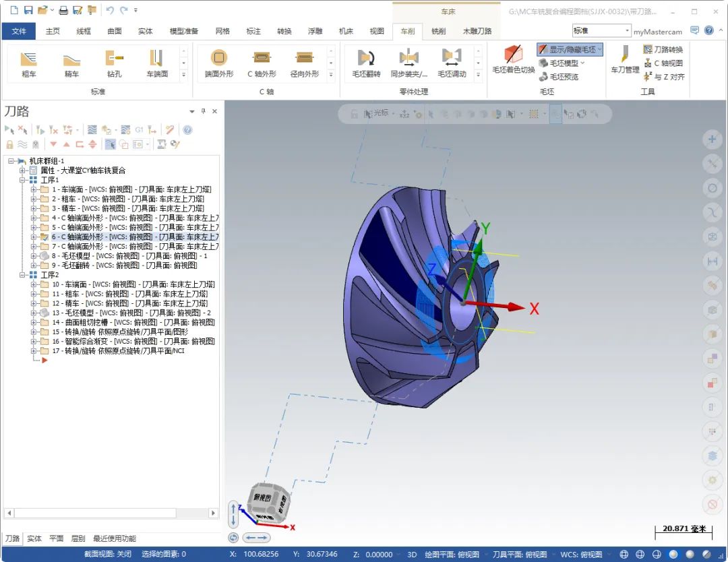
Task: Select the 粗车 rough turning tool
Action: pyautogui.click(x=29, y=63)
